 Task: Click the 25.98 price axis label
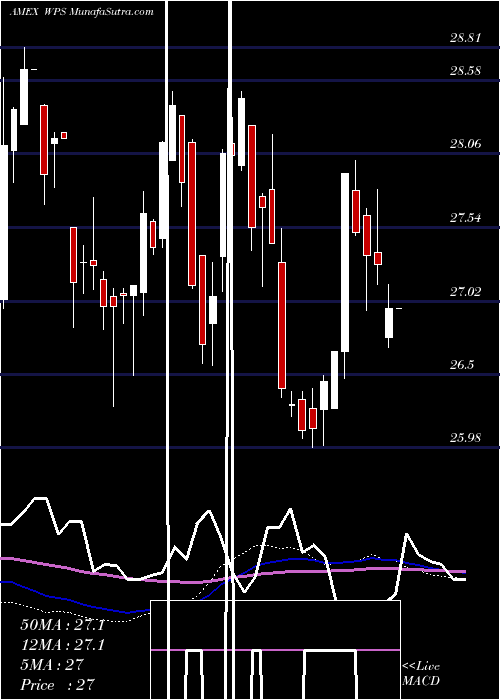click(465, 438)
